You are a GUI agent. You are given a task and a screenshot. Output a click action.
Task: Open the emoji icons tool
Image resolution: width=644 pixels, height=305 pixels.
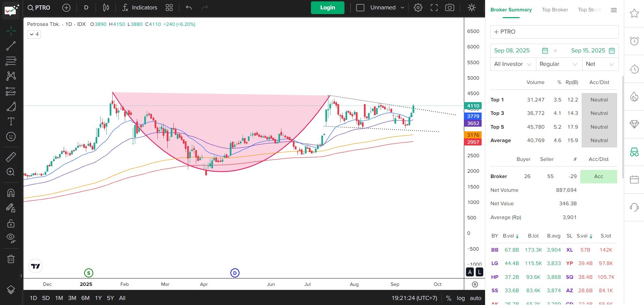pos(11,137)
